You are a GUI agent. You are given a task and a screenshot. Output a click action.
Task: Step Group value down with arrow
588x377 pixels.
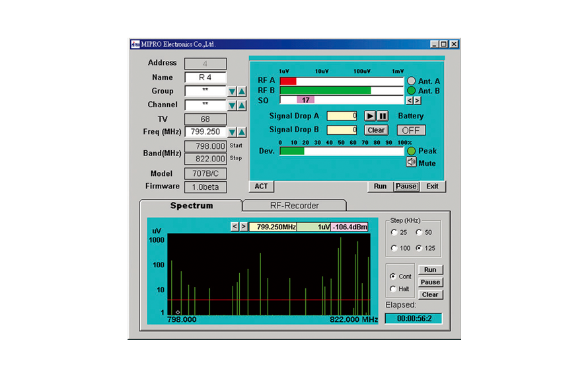[x=232, y=92]
